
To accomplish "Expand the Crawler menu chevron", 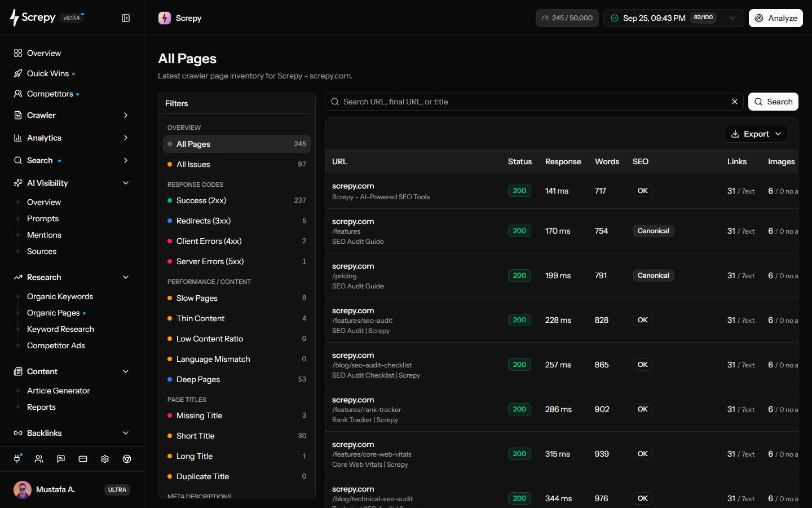I will click(126, 115).
